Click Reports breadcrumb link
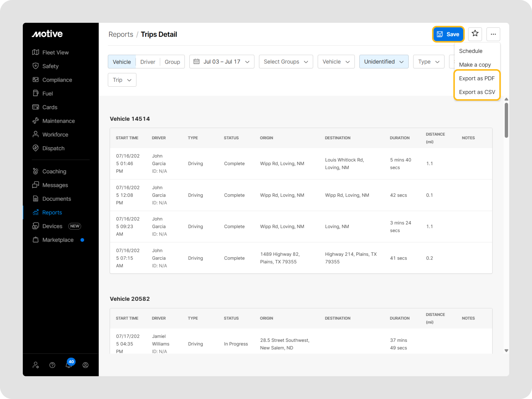 121,34
